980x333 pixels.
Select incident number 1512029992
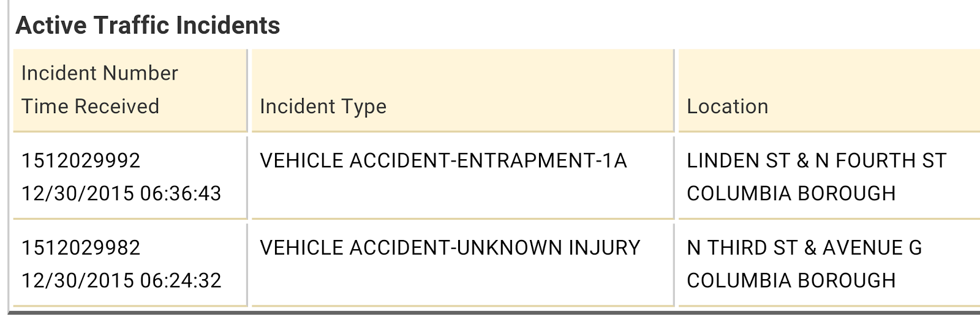81,161
